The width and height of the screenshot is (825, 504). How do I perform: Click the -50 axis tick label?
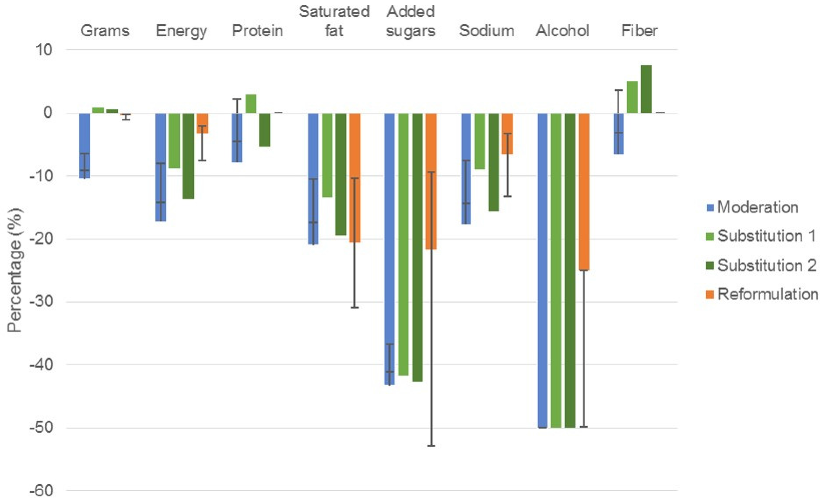41,428
